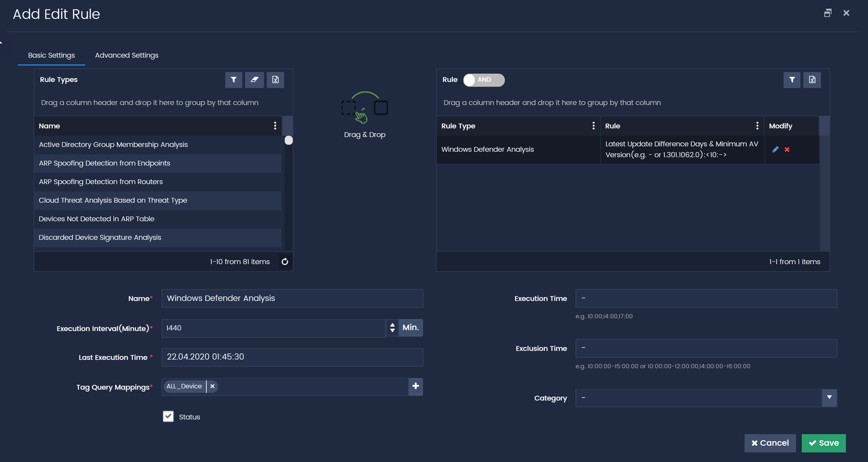Select Discarded Device Signature Analysis row

point(157,238)
